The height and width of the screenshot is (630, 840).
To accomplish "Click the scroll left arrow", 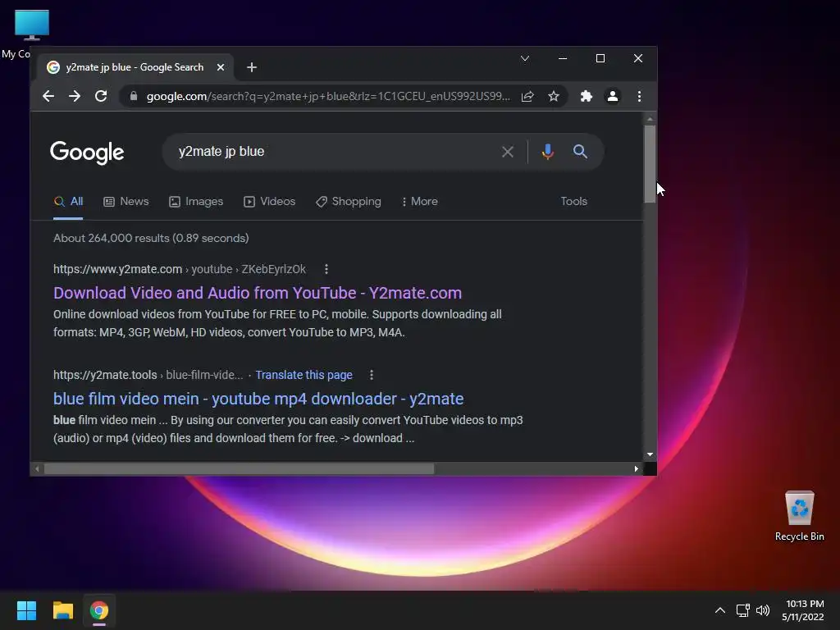I will click(37, 468).
